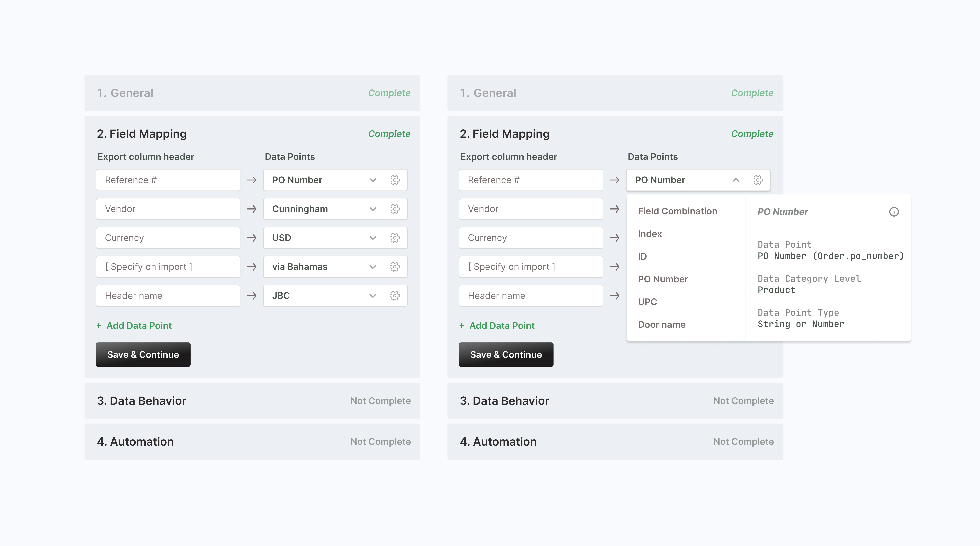The width and height of the screenshot is (980, 546).
Task: Click the arrow icon beside the Header name row
Action: (252, 295)
